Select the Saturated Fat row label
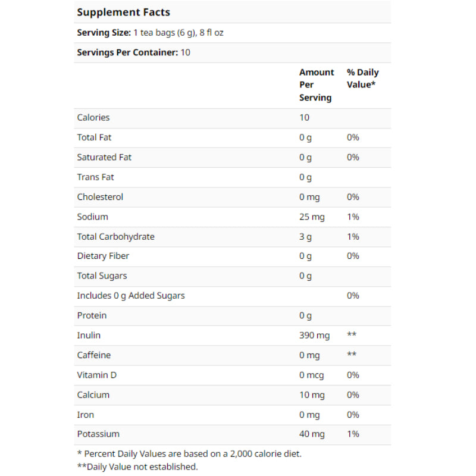476x476 pixels. (104, 157)
